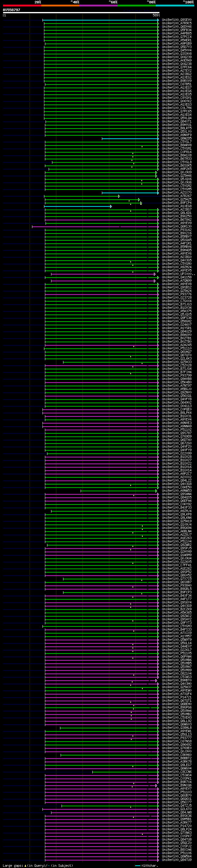
Task: Select hit label UniRef100_C6TB51
Action: (x=176, y=84)
